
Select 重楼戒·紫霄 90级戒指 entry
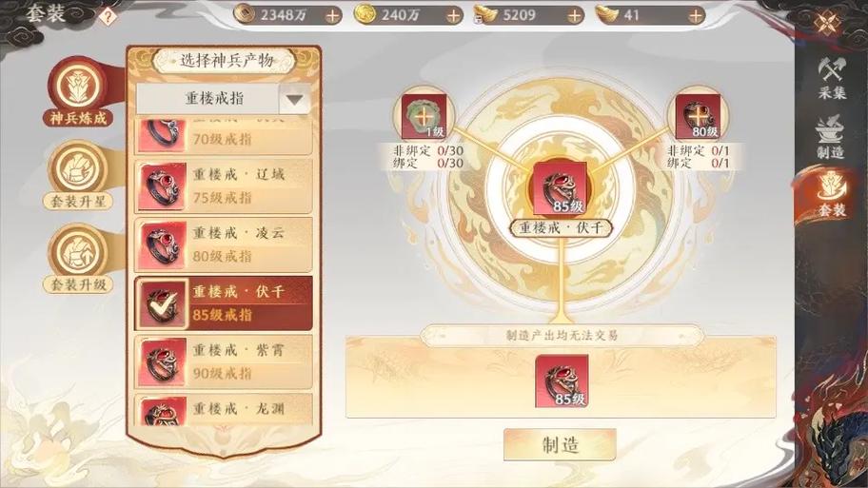pos(224,361)
